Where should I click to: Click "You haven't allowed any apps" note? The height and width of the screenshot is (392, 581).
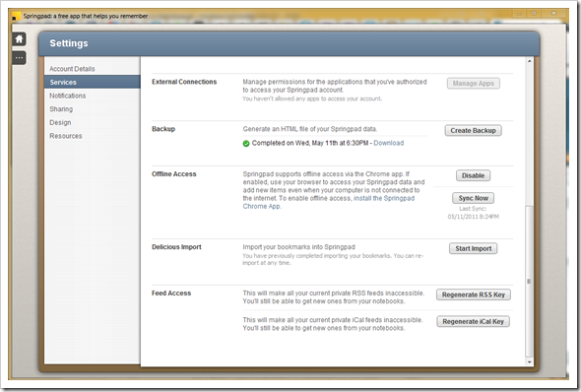click(312, 98)
